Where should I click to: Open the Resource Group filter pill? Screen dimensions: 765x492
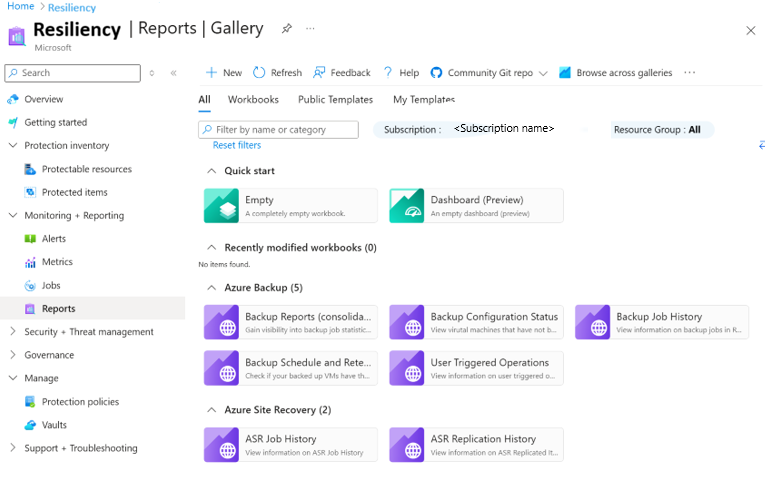662,130
